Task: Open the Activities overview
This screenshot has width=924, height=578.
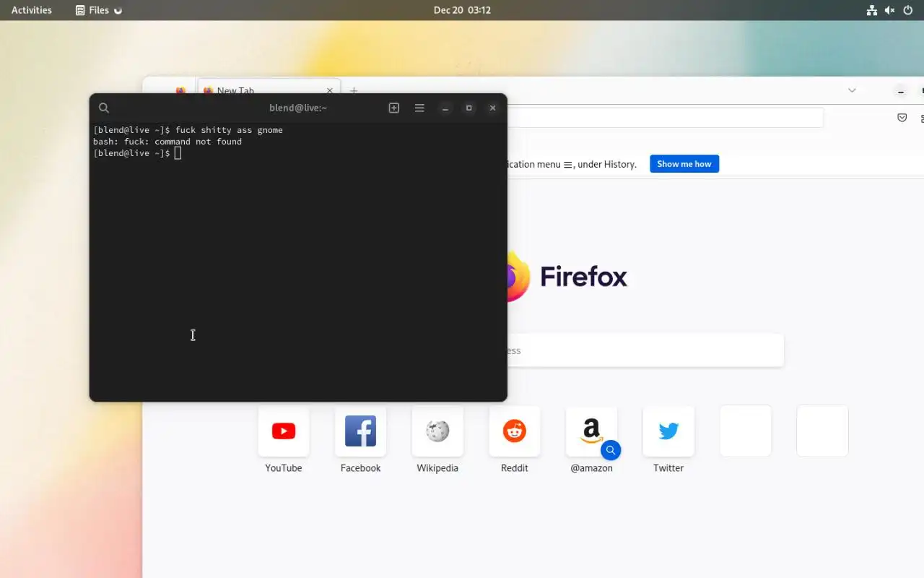Action: 32,10
